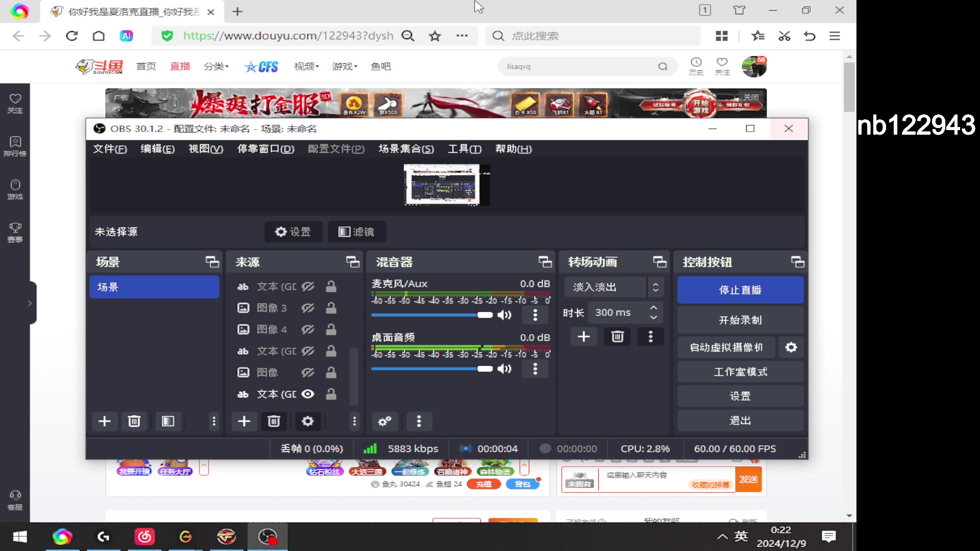Show the first text (GDI) source via eye
The width and height of the screenshot is (980, 551).
point(308,287)
